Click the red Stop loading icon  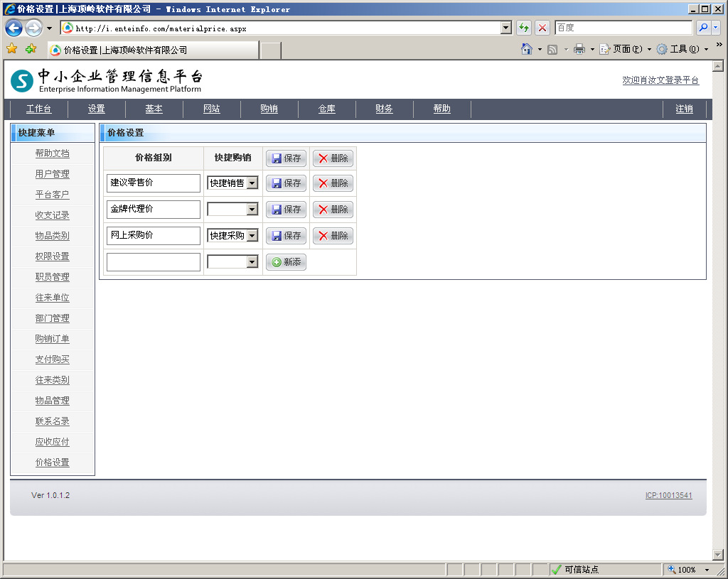[542, 28]
